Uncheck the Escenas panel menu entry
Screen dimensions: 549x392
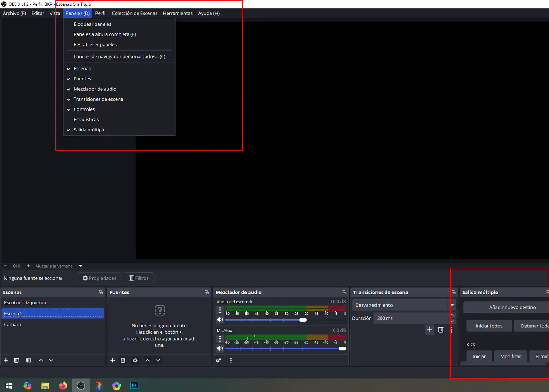[82, 68]
